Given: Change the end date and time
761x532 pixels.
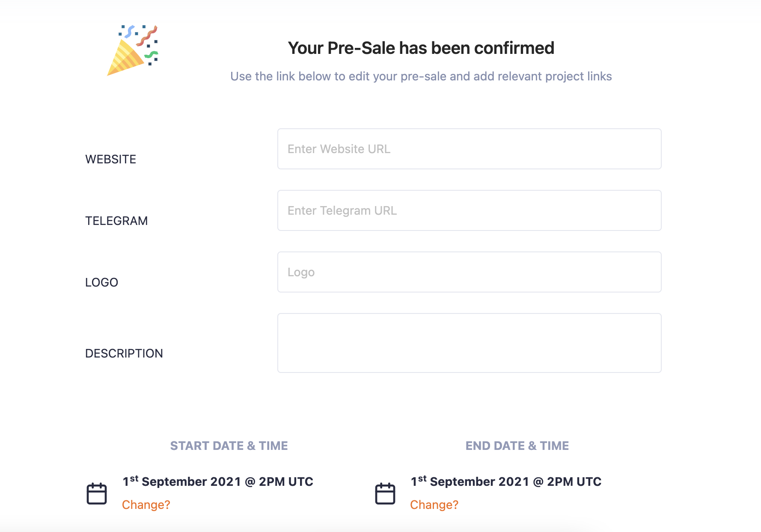Looking at the screenshot, I should (434, 505).
